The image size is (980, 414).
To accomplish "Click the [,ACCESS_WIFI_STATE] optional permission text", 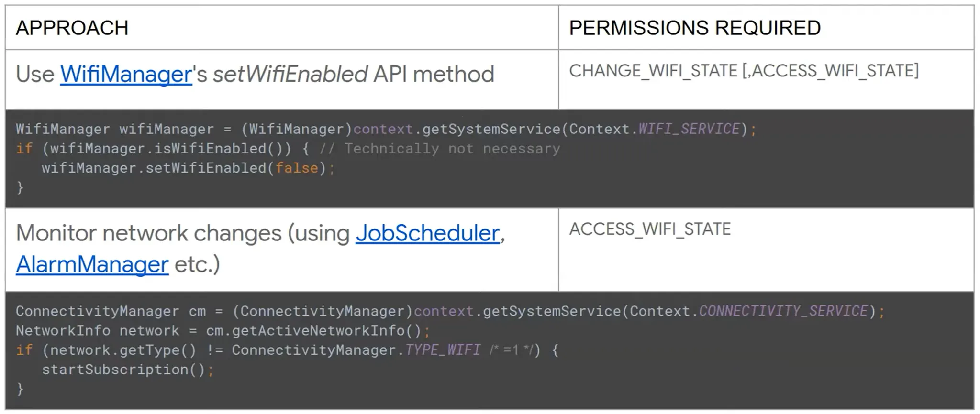I will [830, 71].
